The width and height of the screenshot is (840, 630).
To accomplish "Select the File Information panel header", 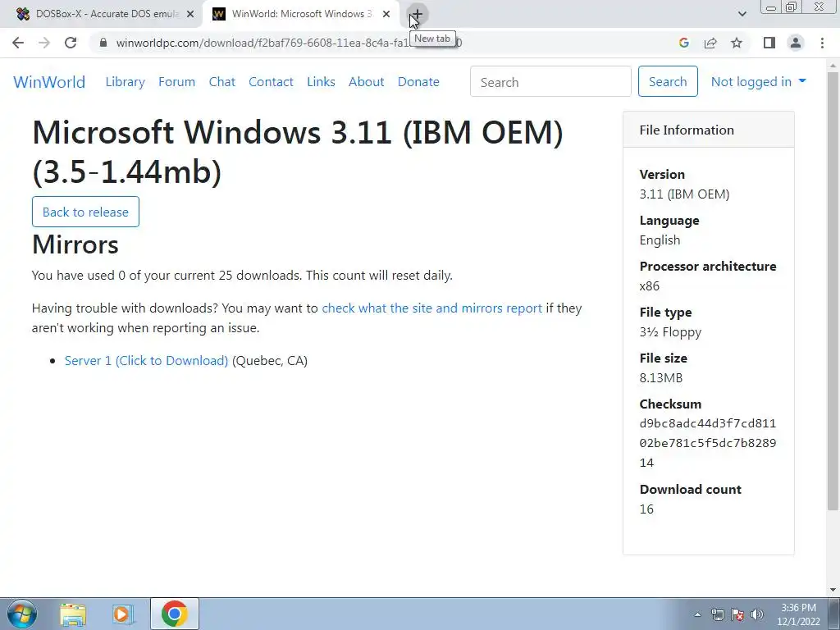I will coord(708,130).
